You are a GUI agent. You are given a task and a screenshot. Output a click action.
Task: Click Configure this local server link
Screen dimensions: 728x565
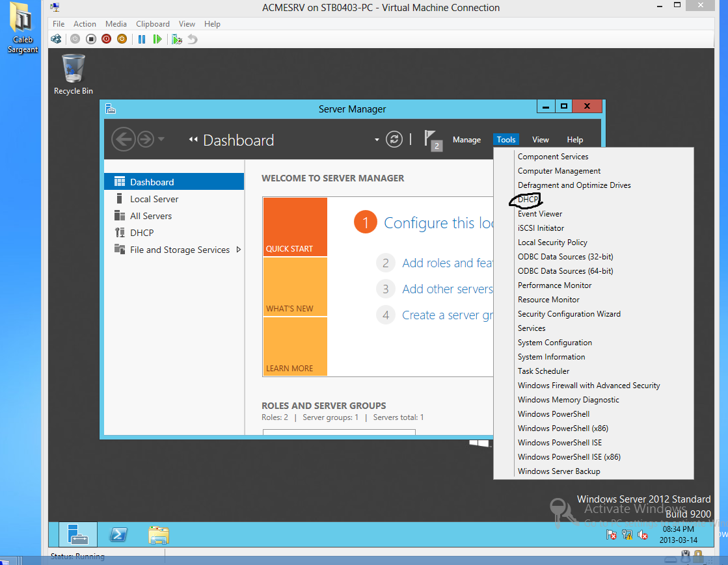[438, 223]
